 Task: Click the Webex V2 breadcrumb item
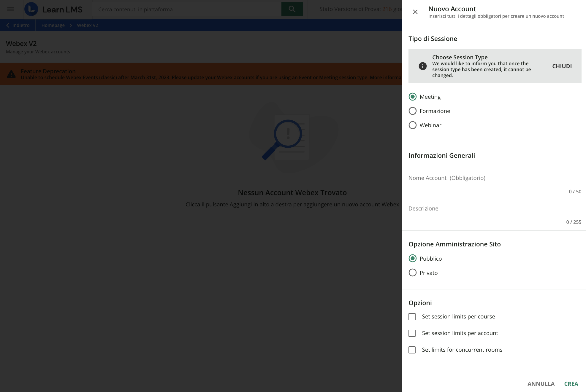coord(87,25)
